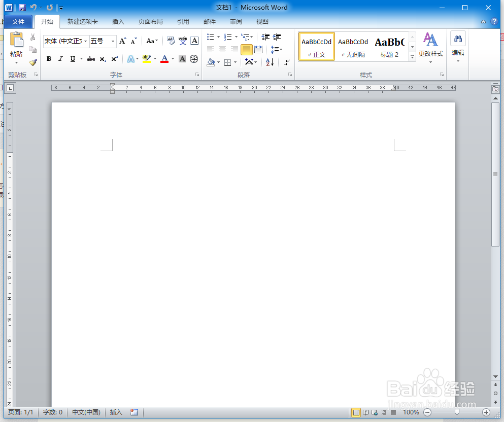The width and height of the screenshot is (504, 422).
Task: Open the font size dropdown (五号)
Action: (113, 41)
